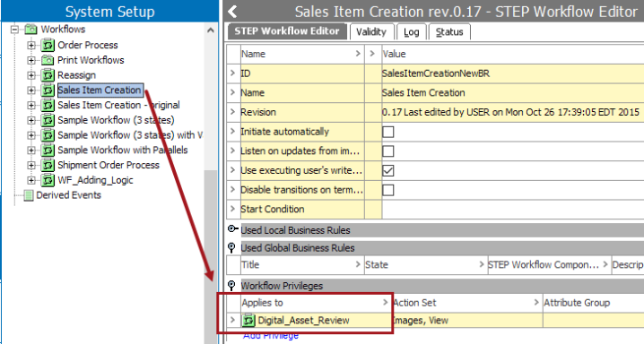Click the Order Process workflow icon
The height and width of the screenshot is (344, 644).
click(48, 45)
